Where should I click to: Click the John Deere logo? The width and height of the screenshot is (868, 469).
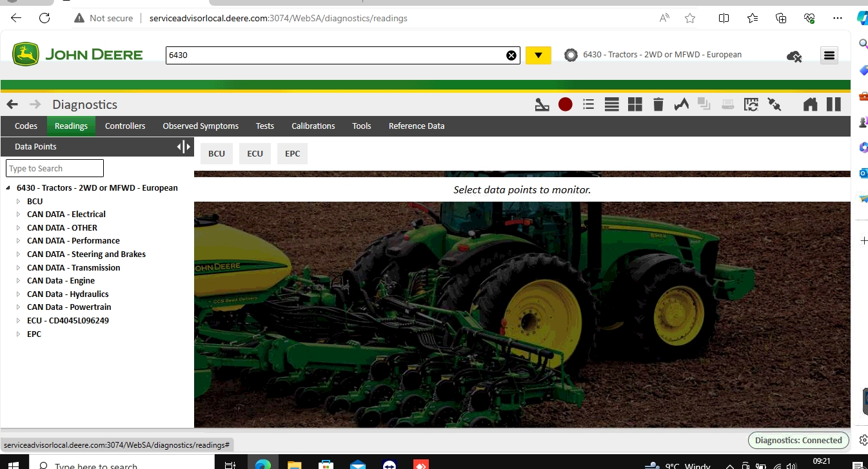(x=77, y=54)
